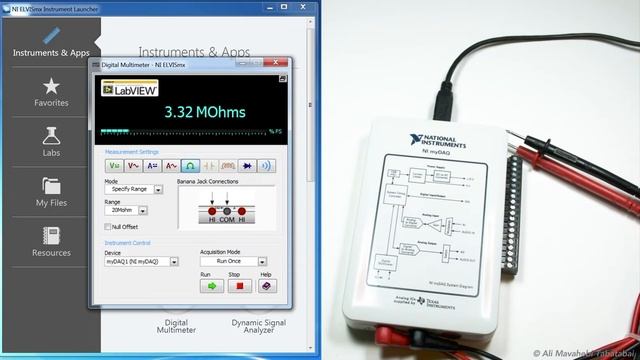
Task: Minimize the NI ELVISmx Instrument Launcher window
Action: pyautogui.click(x=270, y=8)
